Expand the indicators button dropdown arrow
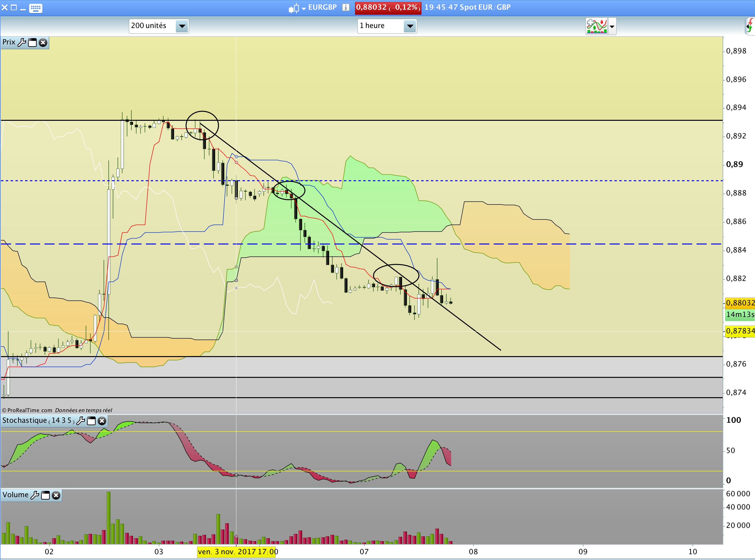 tap(612, 26)
